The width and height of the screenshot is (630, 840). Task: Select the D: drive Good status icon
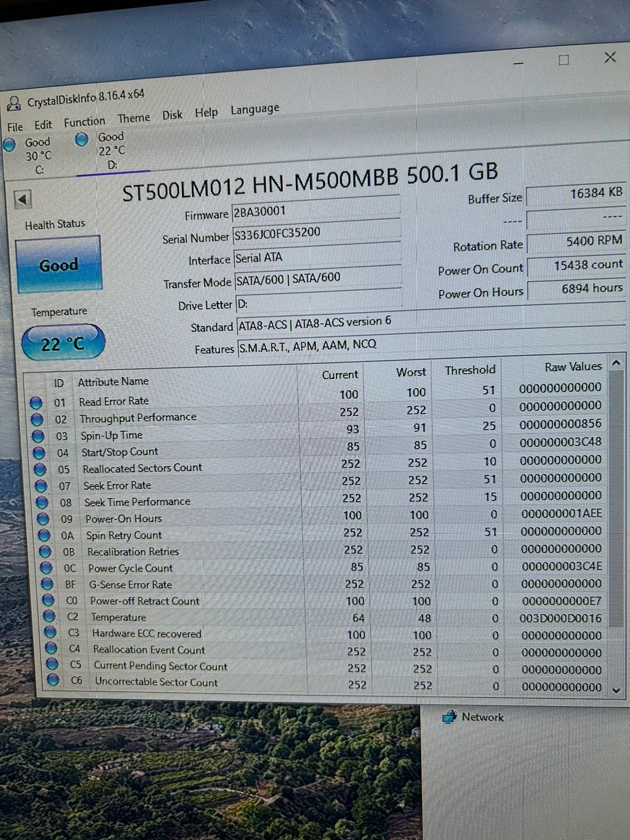82,139
